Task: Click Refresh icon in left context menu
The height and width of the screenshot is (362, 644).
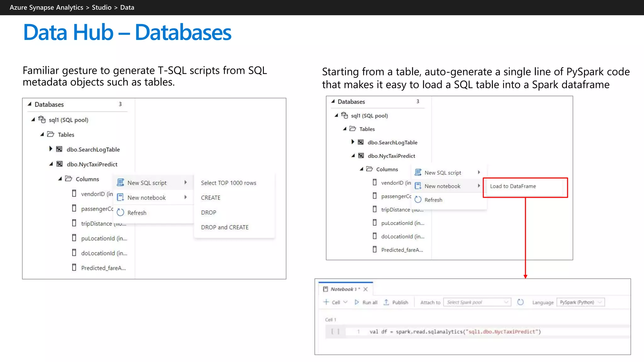Action: coord(120,212)
